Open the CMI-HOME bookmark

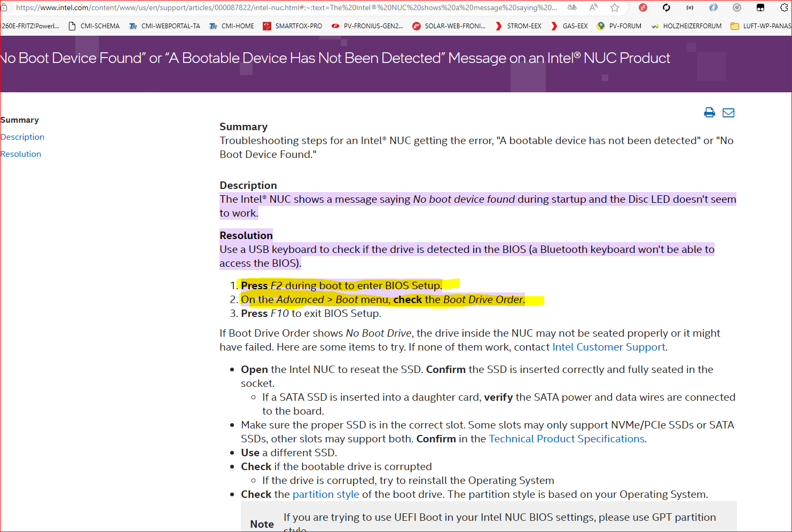pyautogui.click(x=232, y=26)
